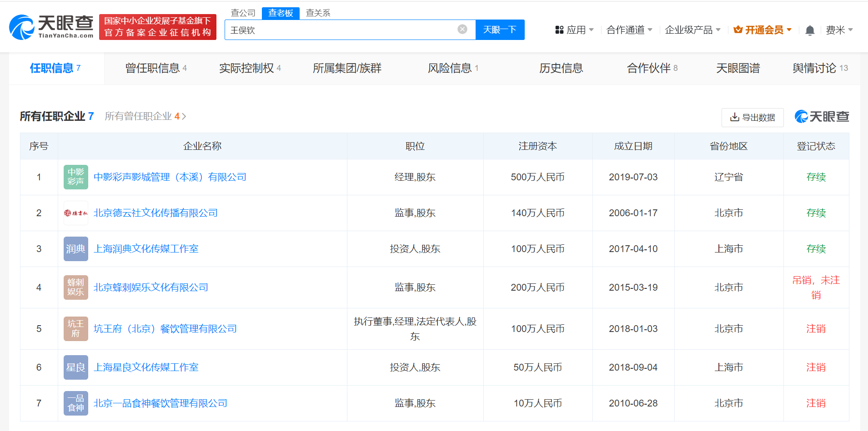Click the 蜂刺娱乐 company logo icon
This screenshot has width=868, height=431.
pos(75,287)
